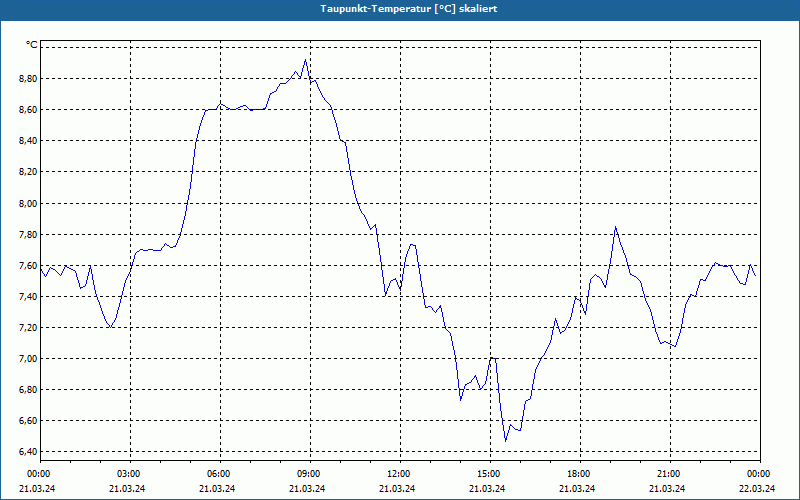Viewport: 800px width, 500px height.
Task: Click the Taupunkt-Temperatur [°C] skaliert title
Action: coord(409,9)
